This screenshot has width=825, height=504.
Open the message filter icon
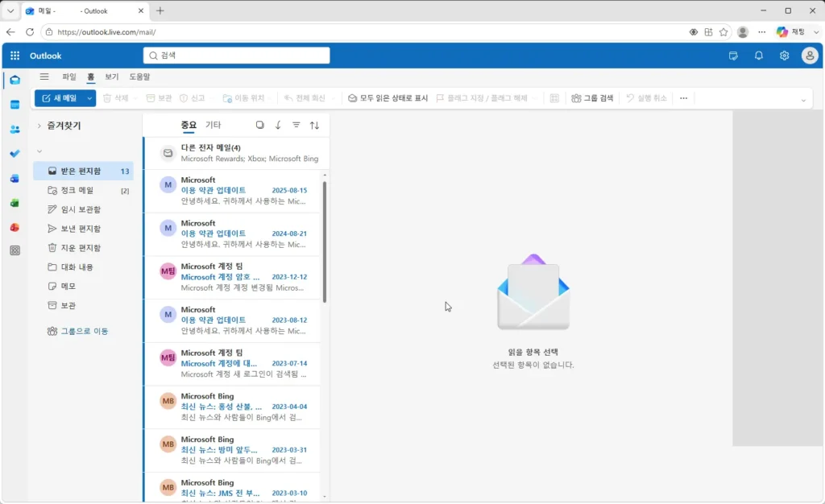(296, 125)
